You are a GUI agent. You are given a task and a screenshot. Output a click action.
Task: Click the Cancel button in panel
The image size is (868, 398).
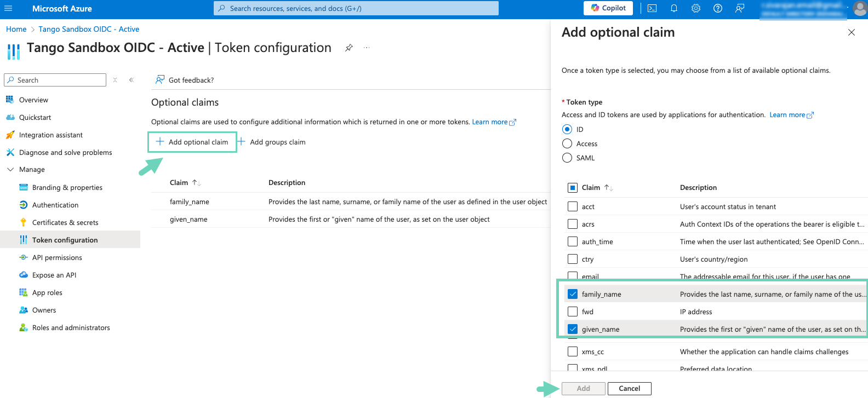coord(630,389)
